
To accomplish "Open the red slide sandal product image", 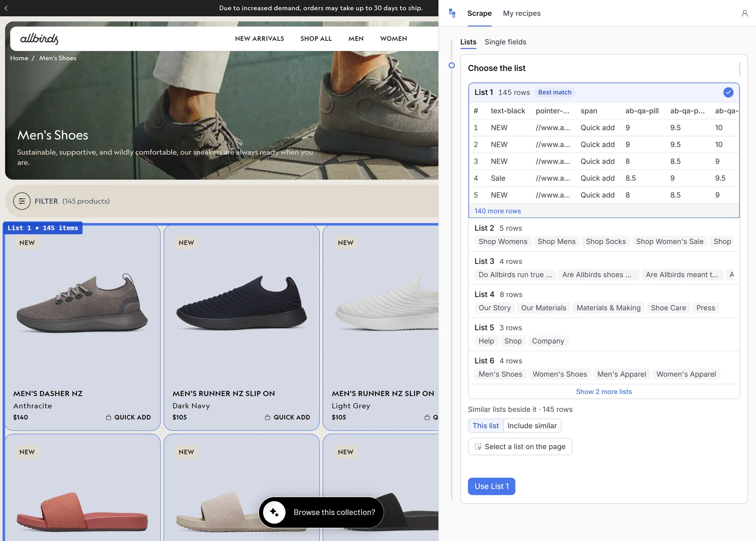I will [82, 512].
